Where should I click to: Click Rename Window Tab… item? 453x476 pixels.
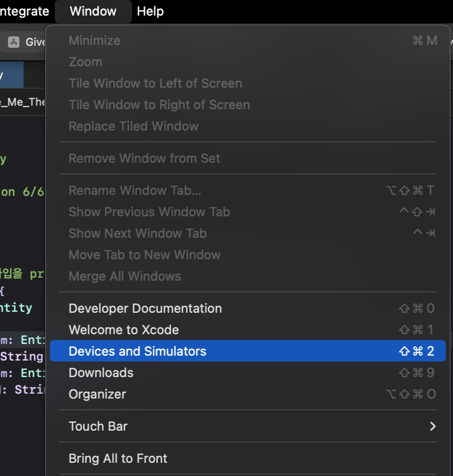click(248, 190)
